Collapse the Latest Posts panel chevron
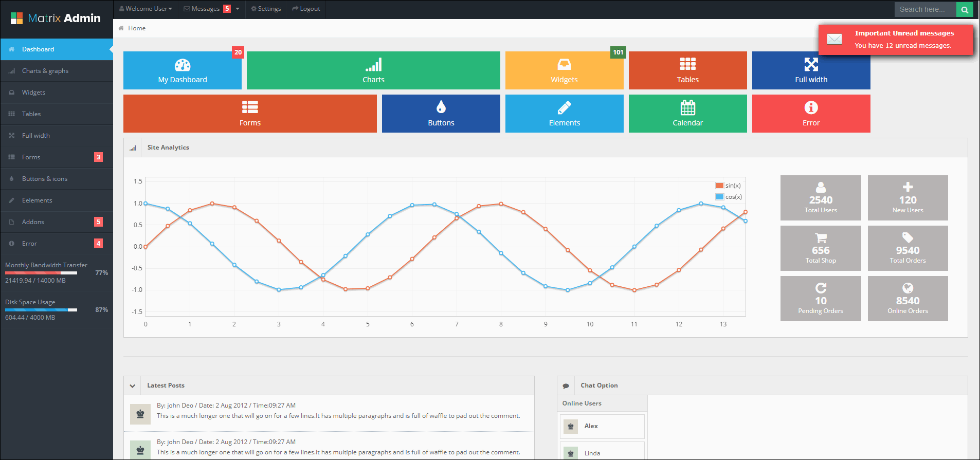Screen dimensions: 980x460 pyautogui.click(x=133, y=385)
